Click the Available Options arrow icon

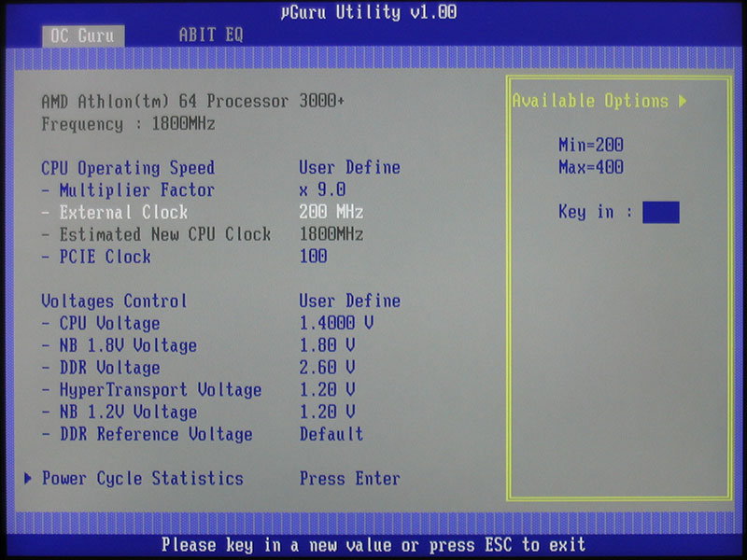[x=683, y=101]
